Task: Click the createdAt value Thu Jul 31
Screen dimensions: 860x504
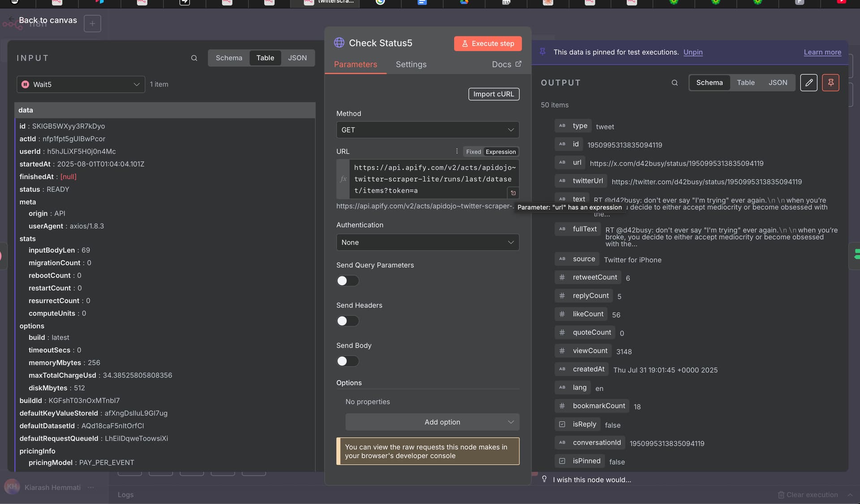Action: 665,370
